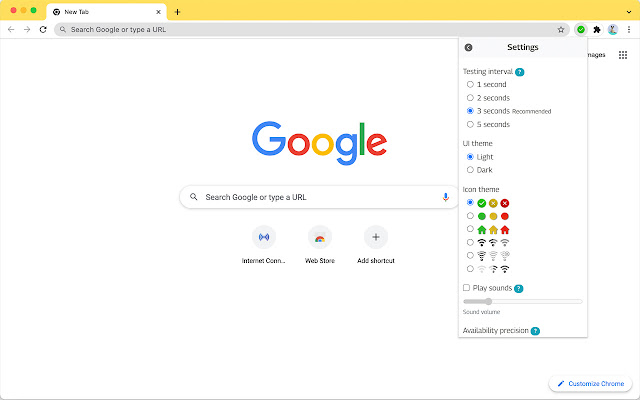Screen dimensions: 640x400
Task: Select the wifi theme with faded icons
Action: point(470,256)
